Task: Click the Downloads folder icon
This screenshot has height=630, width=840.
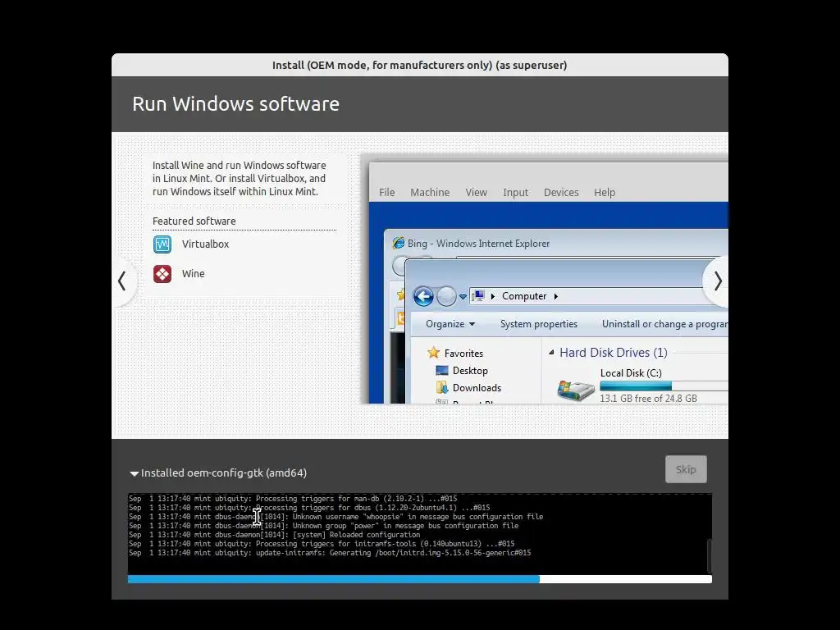Action: (442, 387)
